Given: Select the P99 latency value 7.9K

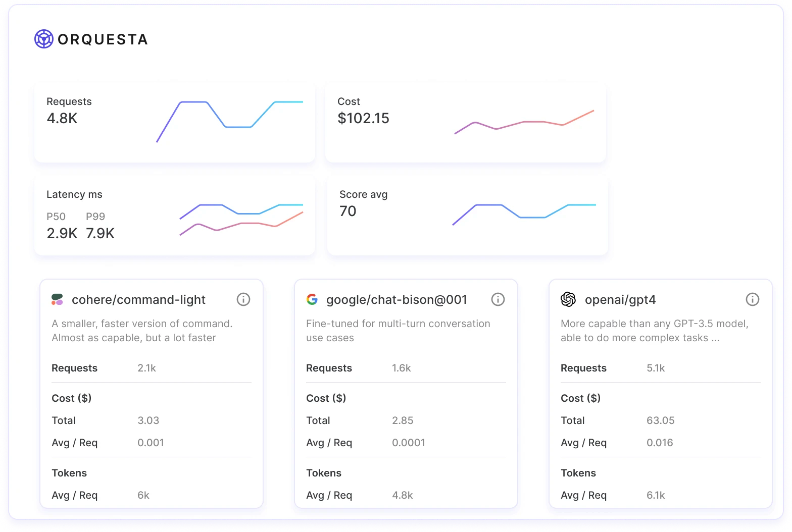Looking at the screenshot, I should (100, 233).
